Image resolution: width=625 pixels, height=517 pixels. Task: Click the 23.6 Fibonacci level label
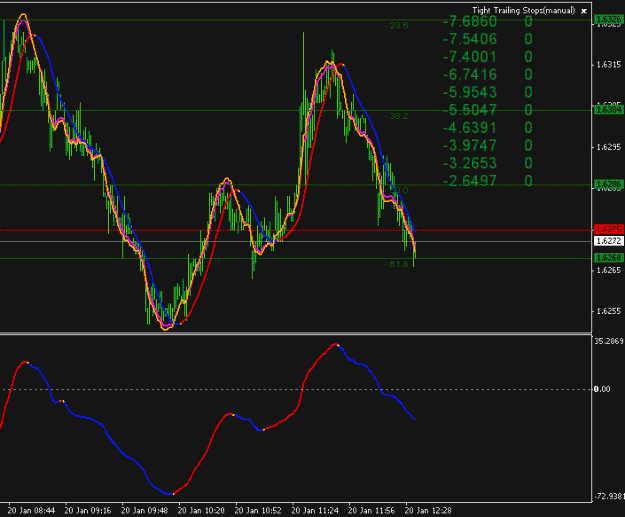click(x=397, y=26)
